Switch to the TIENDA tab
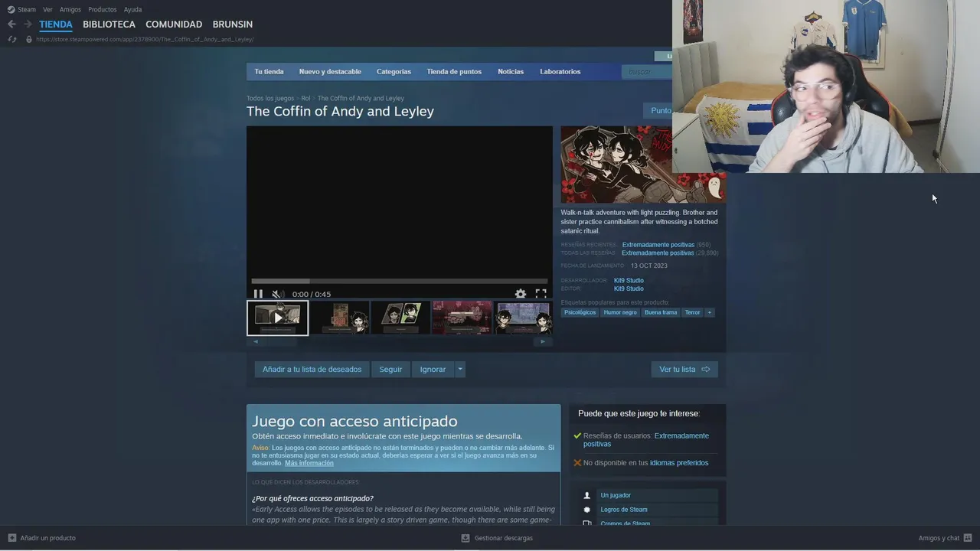This screenshot has height=551, width=980. pyautogui.click(x=56, y=24)
